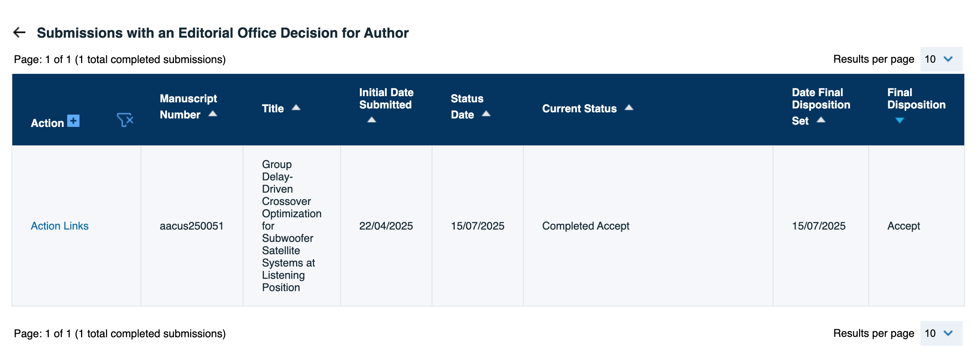Sort by Initial Date Submitted arrow
The image size is (980, 363).
click(x=372, y=120)
